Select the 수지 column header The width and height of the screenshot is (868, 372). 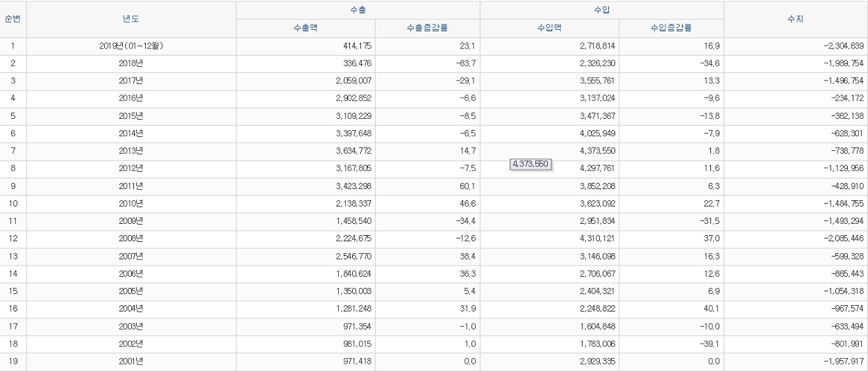click(x=796, y=19)
